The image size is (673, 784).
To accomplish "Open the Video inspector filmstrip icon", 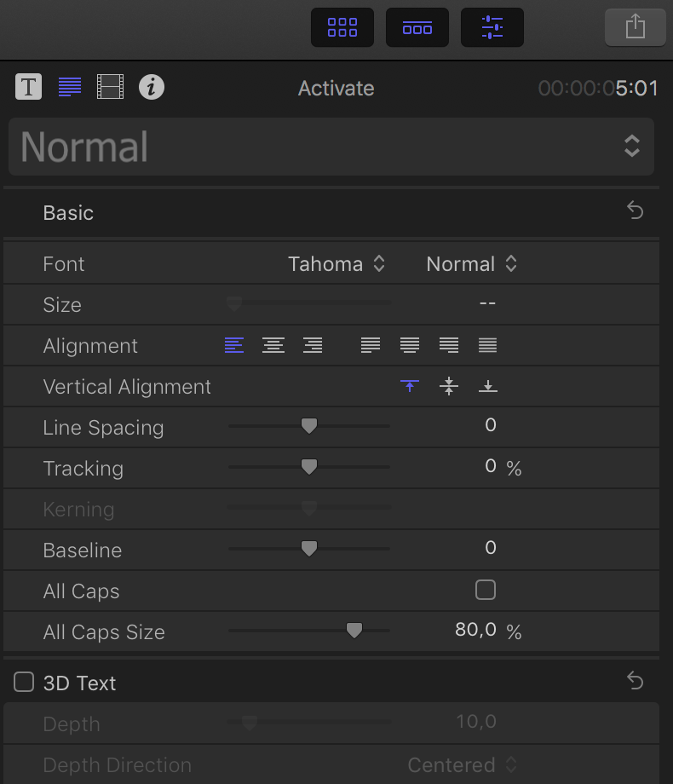I will point(110,87).
